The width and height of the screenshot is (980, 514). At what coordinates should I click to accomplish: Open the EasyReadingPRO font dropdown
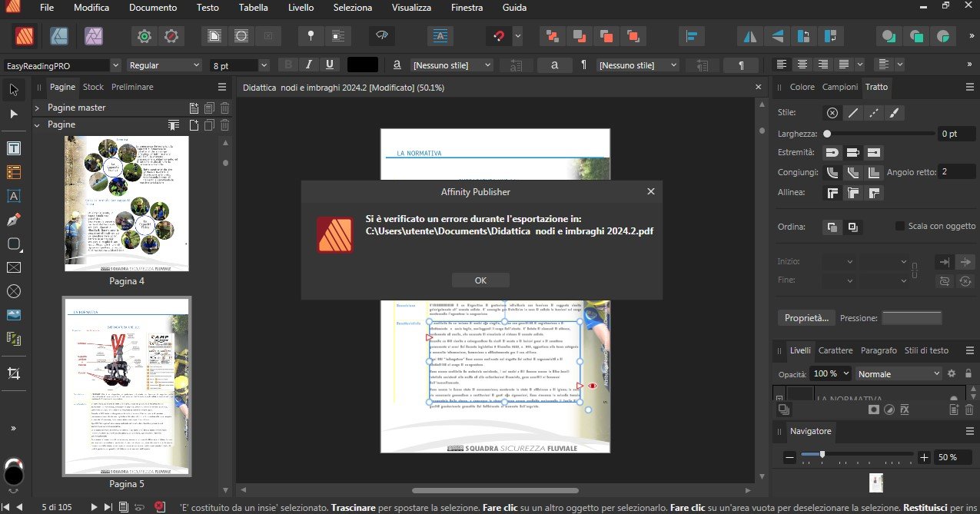pos(115,66)
